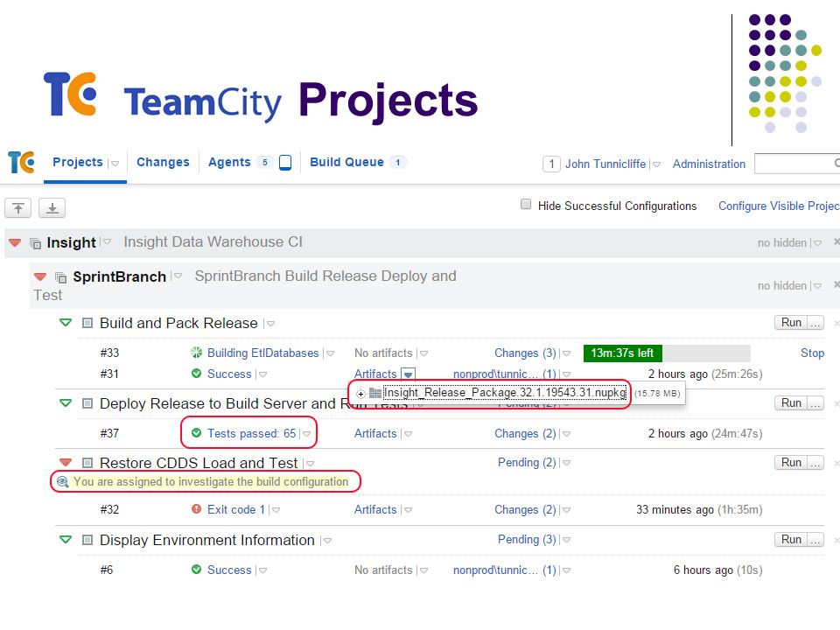Open Changes (2) for build #32

click(x=525, y=509)
